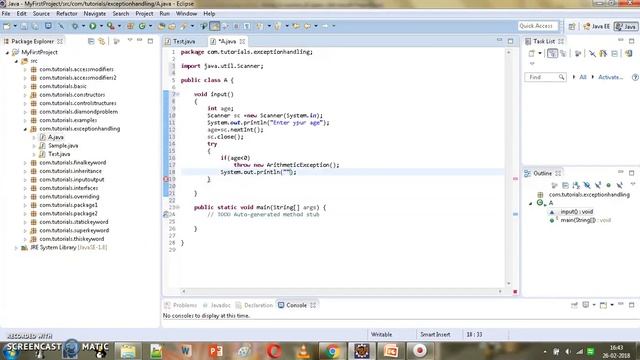
Task: Expand the com.tutorials.basic package
Action: coord(25,87)
